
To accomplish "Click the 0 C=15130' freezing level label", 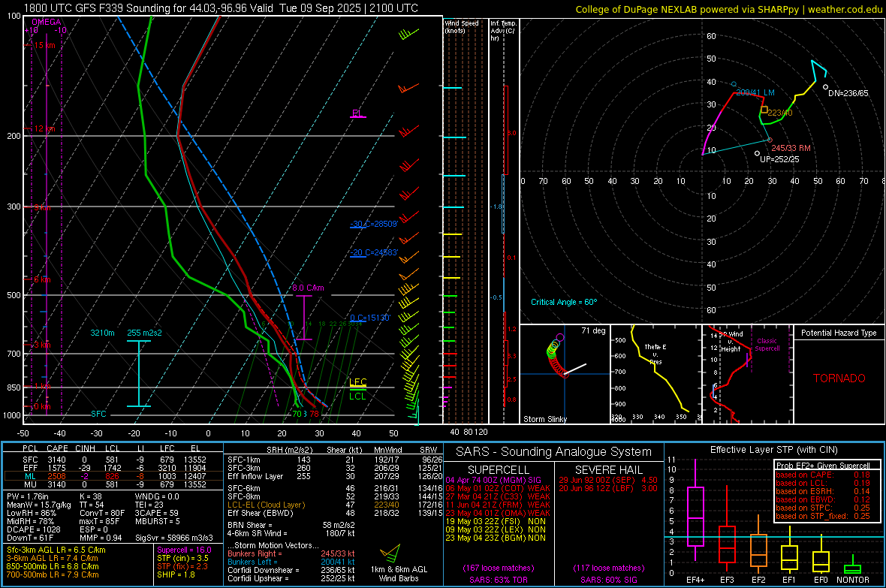I will point(370,318).
